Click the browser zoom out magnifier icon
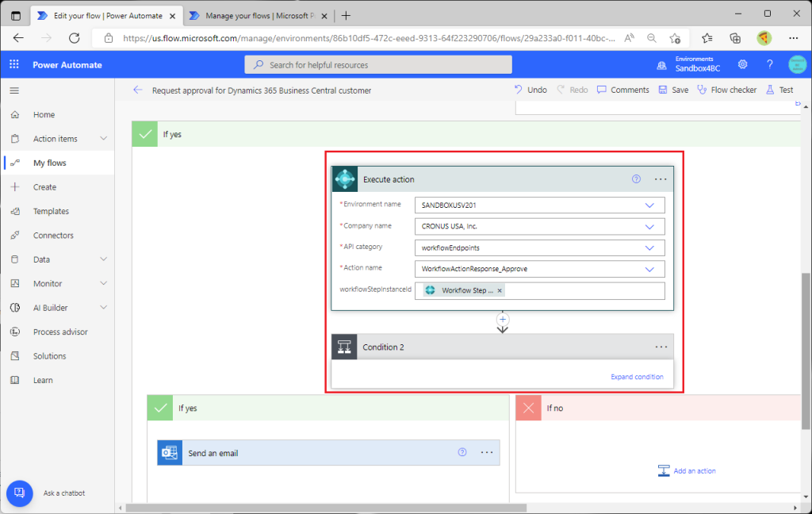Viewport: 812px width, 514px height. point(652,38)
